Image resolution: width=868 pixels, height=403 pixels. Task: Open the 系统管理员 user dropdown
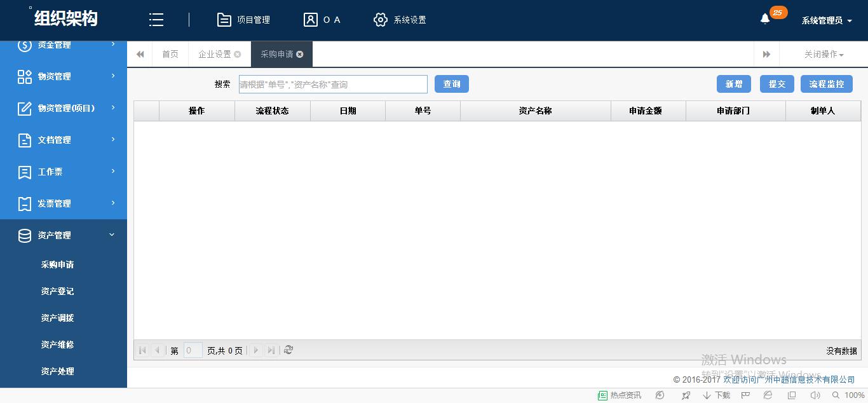coord(826,20)
